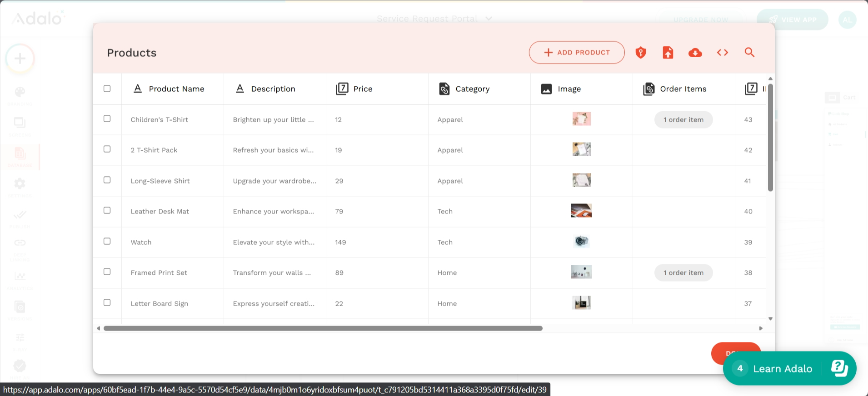Click the View App button
The height and width of the screenshot is (396, 868).
[x=793, y=20]
